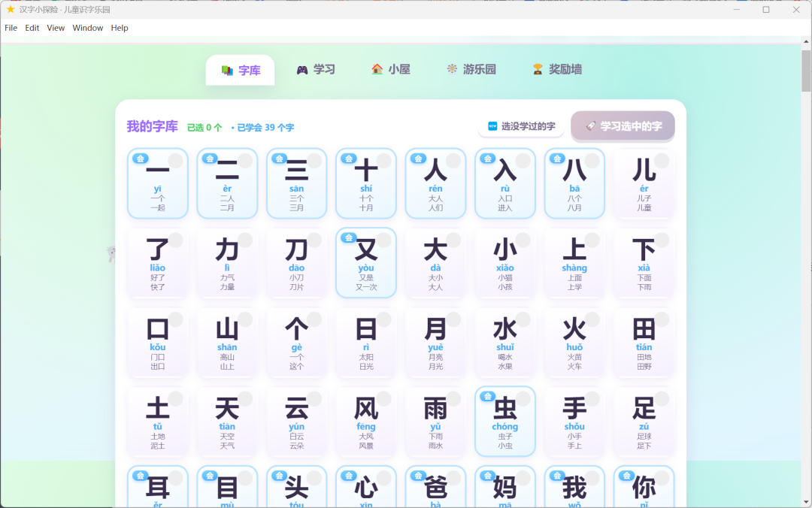The image size is (812, 508).
Task: Click the 会 badge on the 耳 card
Action: point(141,476)
